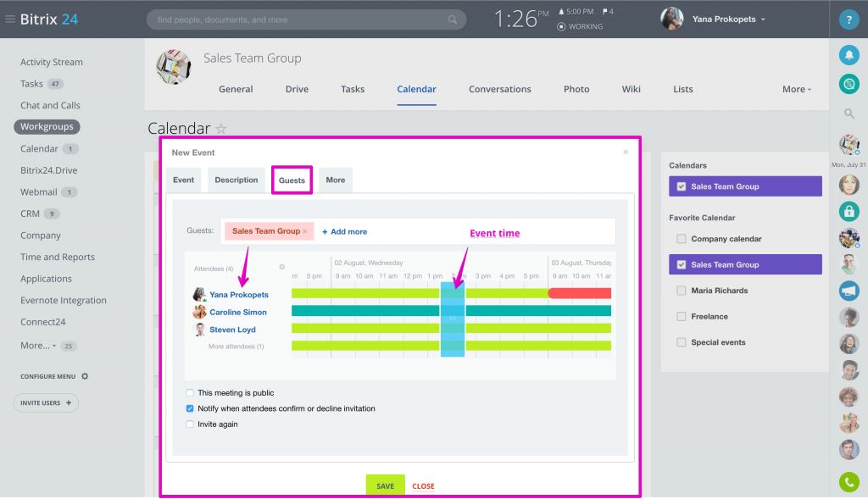Open Chat and Calls in sidebar
The width and height of the screenshot is (868, 499).
50,105
